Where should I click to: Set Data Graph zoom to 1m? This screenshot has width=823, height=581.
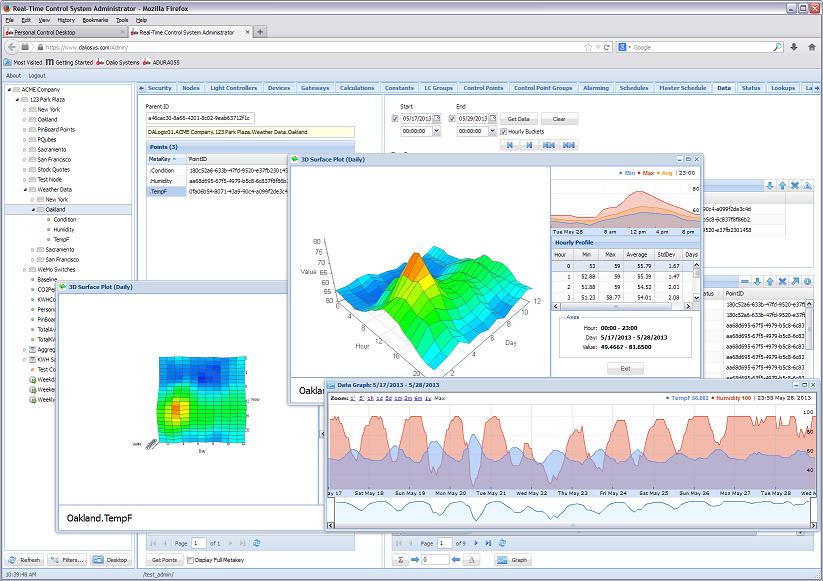pyautogui.click(x=398, y=398)
